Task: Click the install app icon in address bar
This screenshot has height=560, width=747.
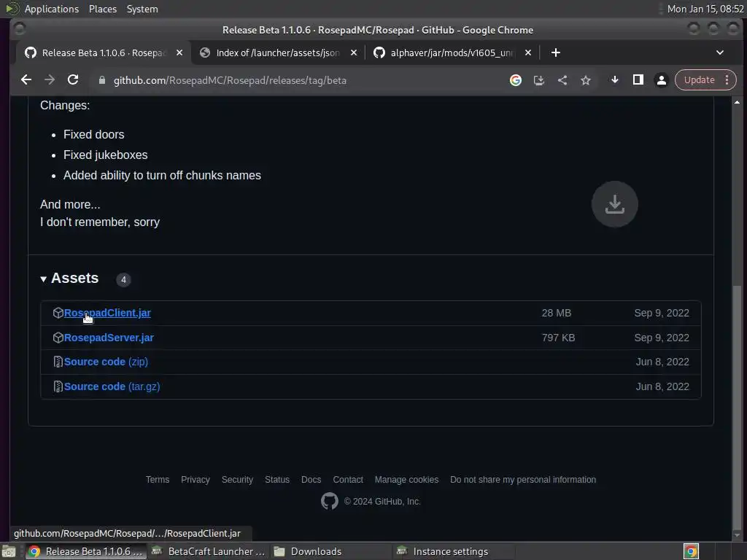Action: (x=539, y=80)
